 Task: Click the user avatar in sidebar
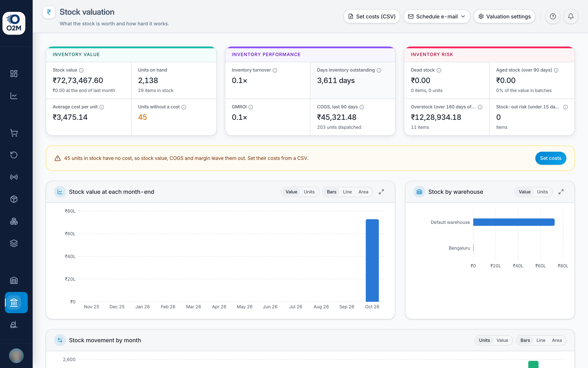tap(16, 356)
